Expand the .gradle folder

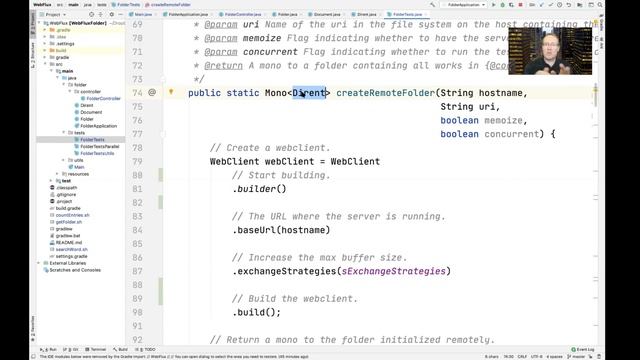click(x=45, y=30)
